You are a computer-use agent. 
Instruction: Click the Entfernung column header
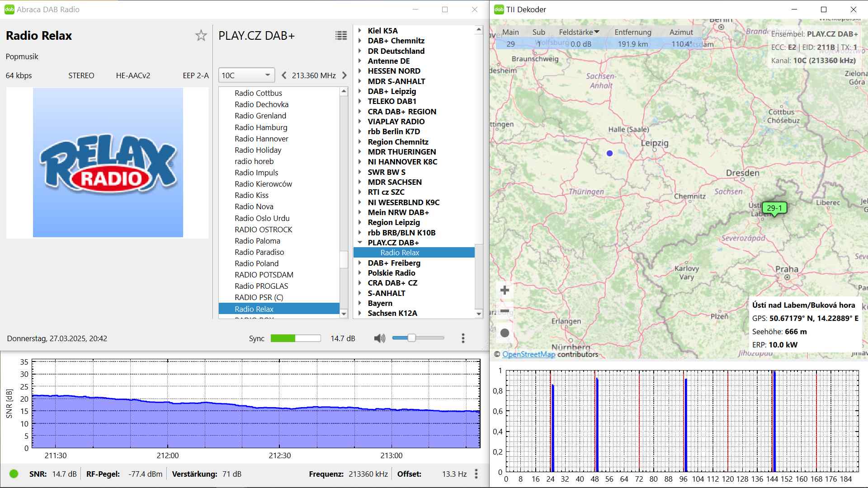click(632, 32)
